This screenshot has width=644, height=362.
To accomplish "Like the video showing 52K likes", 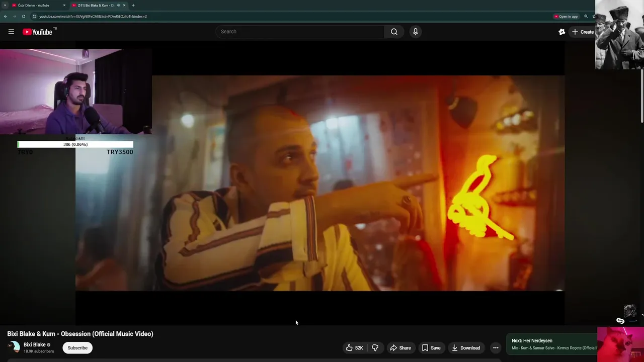I will click(354, 348).
